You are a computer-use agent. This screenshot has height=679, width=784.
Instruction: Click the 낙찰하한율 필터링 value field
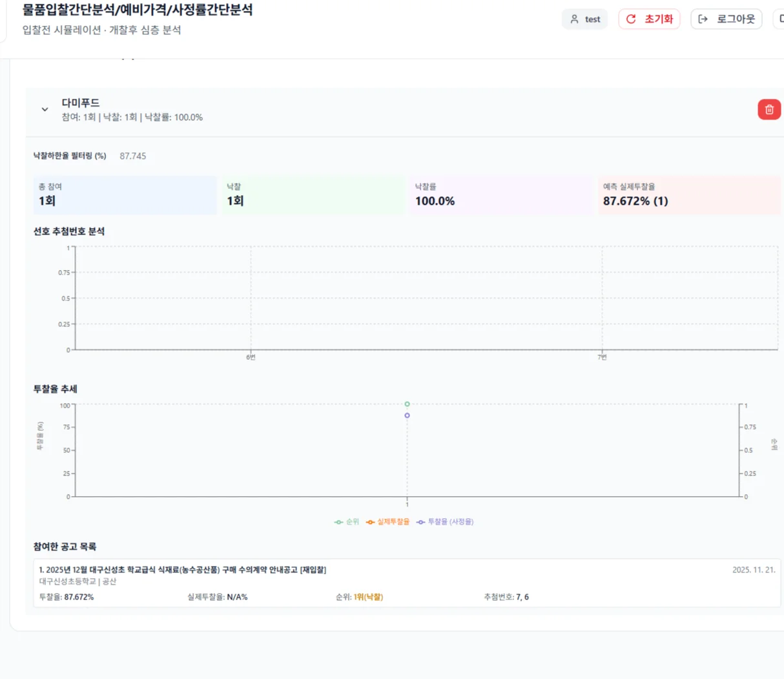point(133,156)
